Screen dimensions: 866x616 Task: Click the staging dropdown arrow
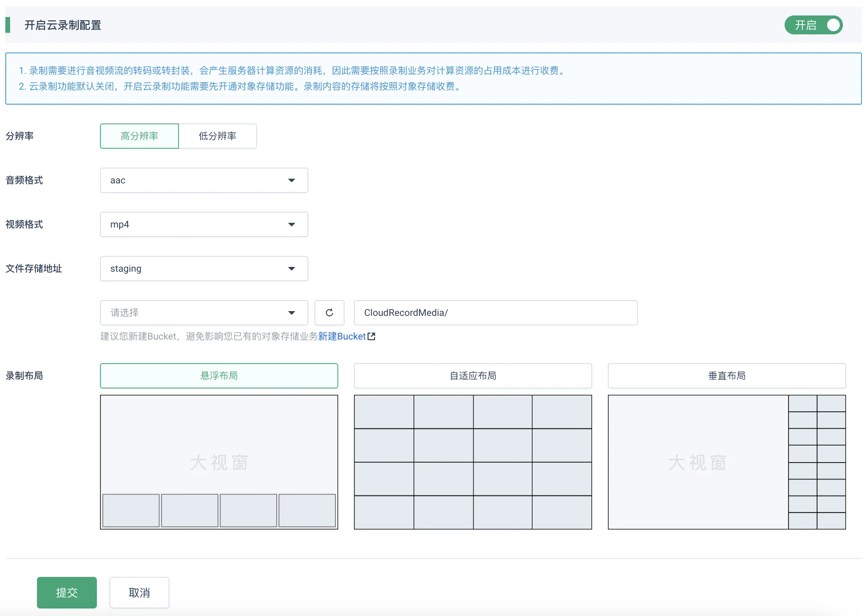[x=291, y=269]
